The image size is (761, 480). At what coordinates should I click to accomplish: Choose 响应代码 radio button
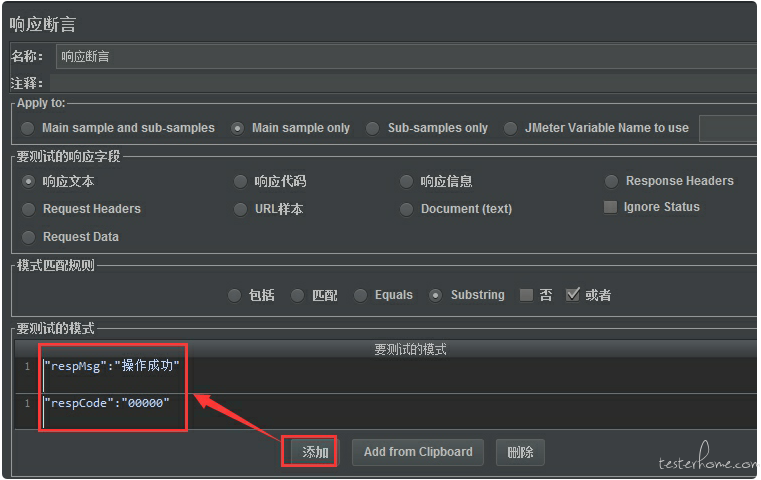coord(240,182)
